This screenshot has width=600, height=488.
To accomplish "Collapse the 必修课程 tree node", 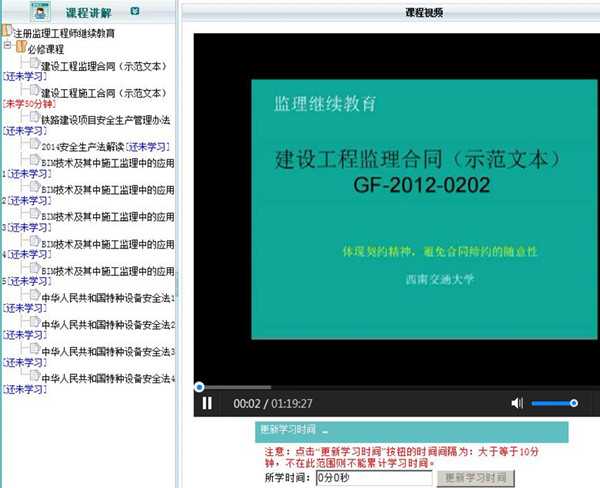I will click(7, 46).
